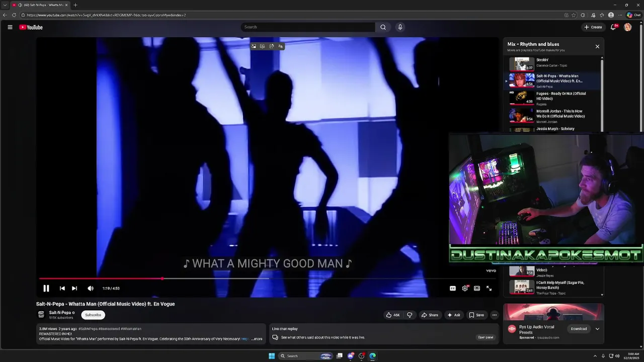Add the page to favorites with the star icon
This screenshot has width=644, height=362.
pos(574,15)
